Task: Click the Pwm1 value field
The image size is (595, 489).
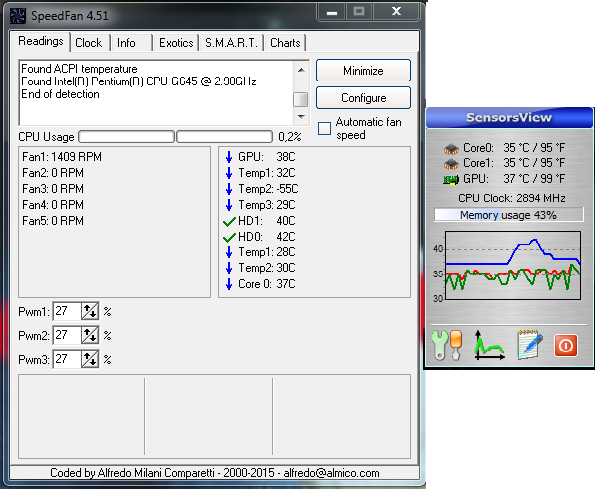Action: pos(67,311)
